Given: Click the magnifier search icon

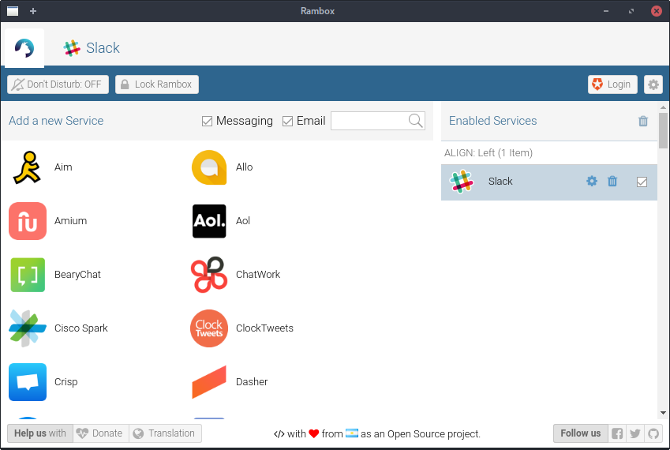Looking at the screenshot, I should tap(415, 121).
